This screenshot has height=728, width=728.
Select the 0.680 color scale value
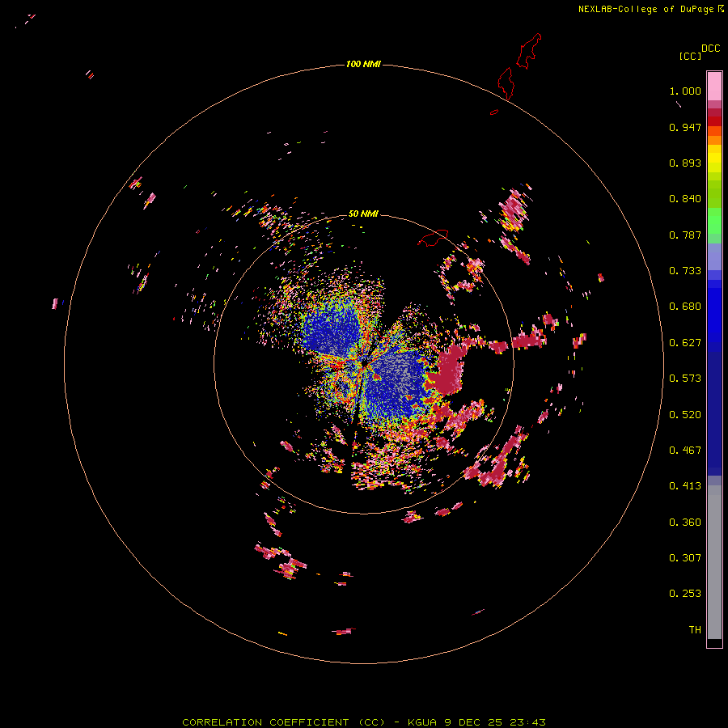pyautogui.click(x=685, y=307)
